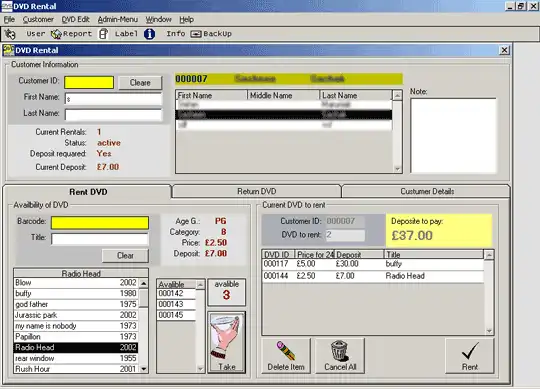Image resolution: width=540 pixels, height=389 pixels.
Task: Click title list scroll down arrow
Action: 144,369
